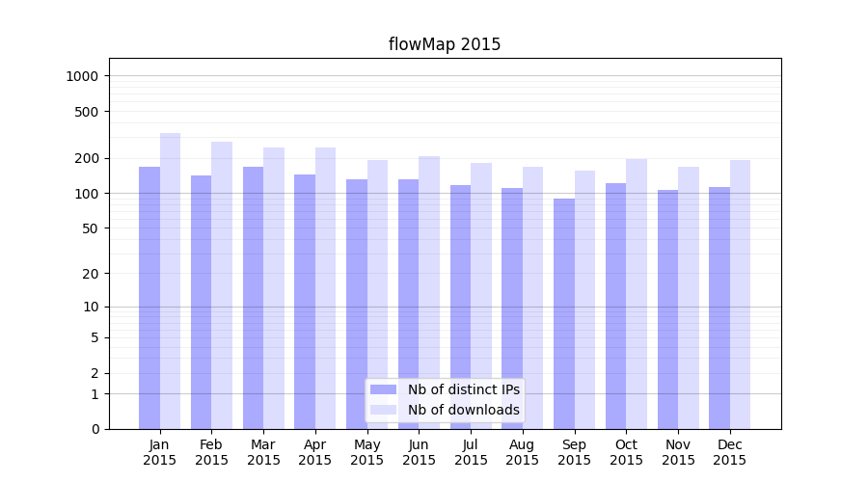This screenshot has height=482, width=868.
Task: Click the 'flowMap 2015' chart title
Action: tap(445, 44)
